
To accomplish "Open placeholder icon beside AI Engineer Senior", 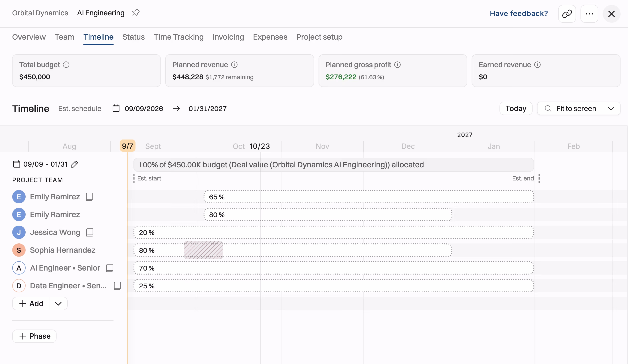I will pyautogui.click(x=110, y=268).
